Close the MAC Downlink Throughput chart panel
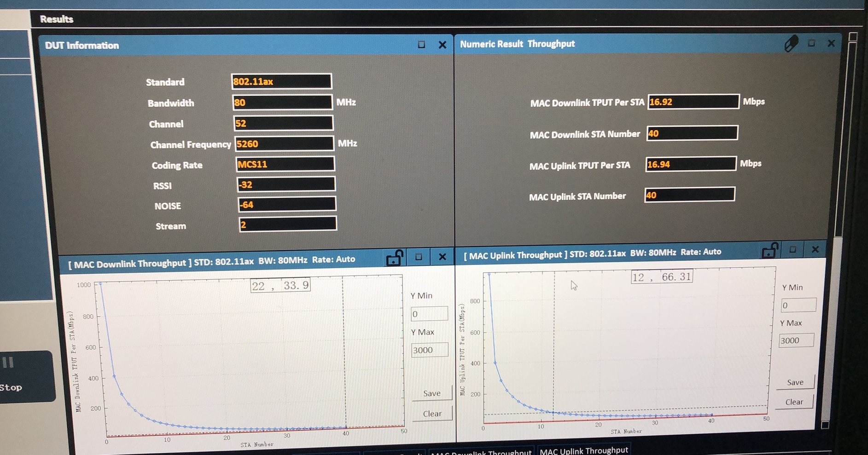The width and height of the screenshot is (868, 455). [x=443, y=257]
